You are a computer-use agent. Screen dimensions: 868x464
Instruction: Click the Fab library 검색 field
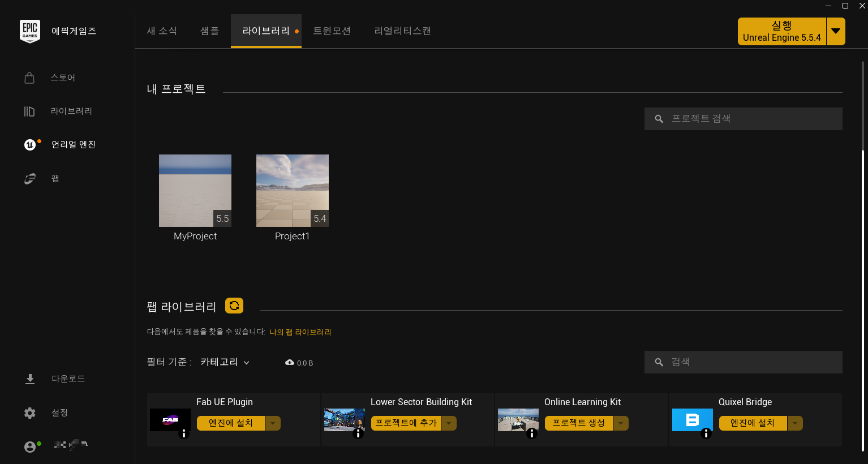click(x=744, y=362)
